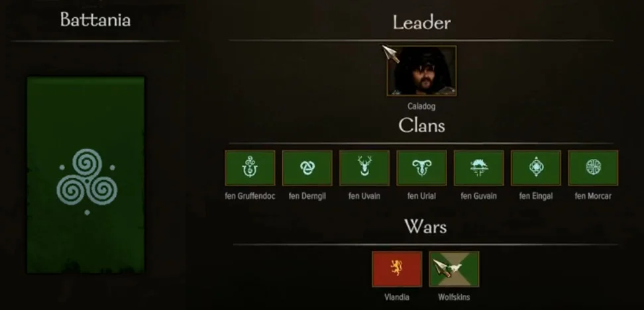This screenshot has width=644, height=310.
Task: Click the Caladog name label
Action: [x=421, y=107]
